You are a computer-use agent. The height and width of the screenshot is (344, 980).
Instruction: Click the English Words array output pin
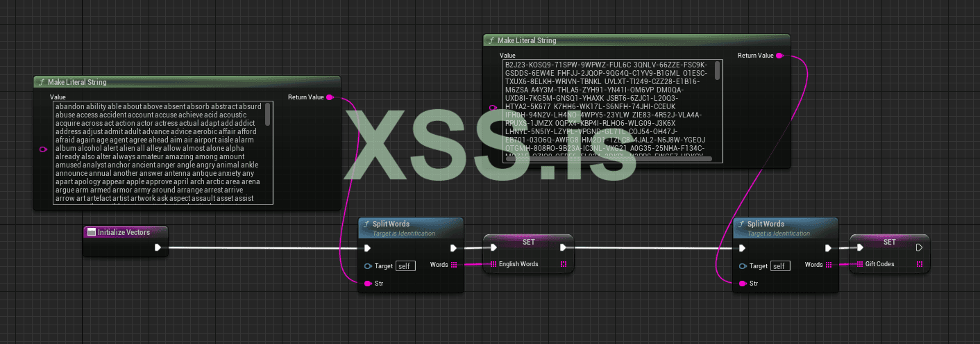tap(564, 264)
